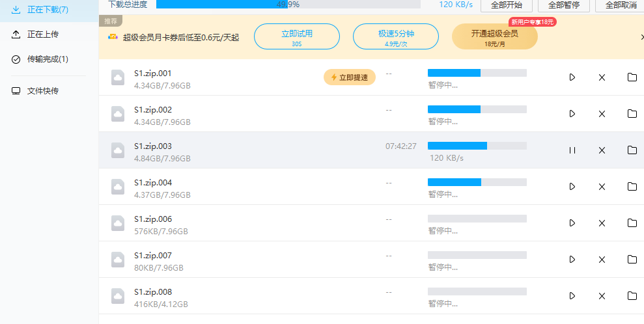Resume the S1.zip.008 download
The image size is (644, 324).
(572, 296)
